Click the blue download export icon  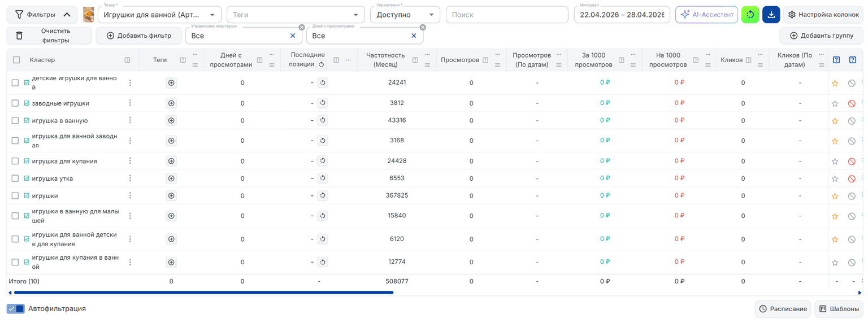click(771, 15)
